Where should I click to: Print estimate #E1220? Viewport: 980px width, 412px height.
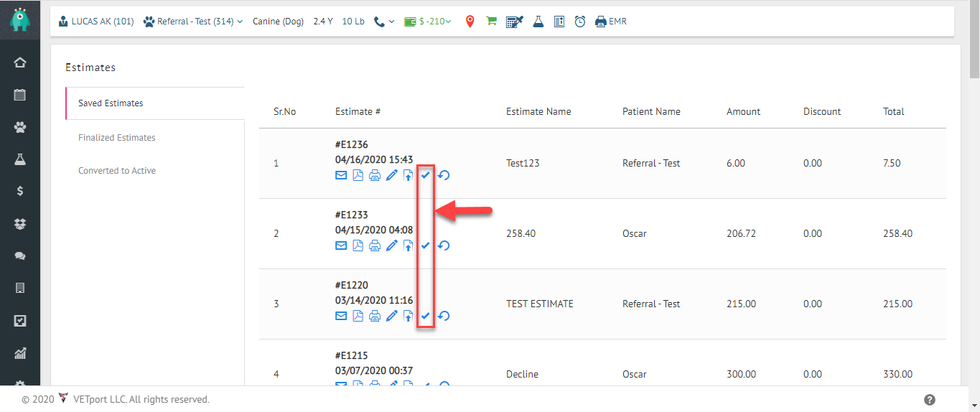[x=375, y=316]
